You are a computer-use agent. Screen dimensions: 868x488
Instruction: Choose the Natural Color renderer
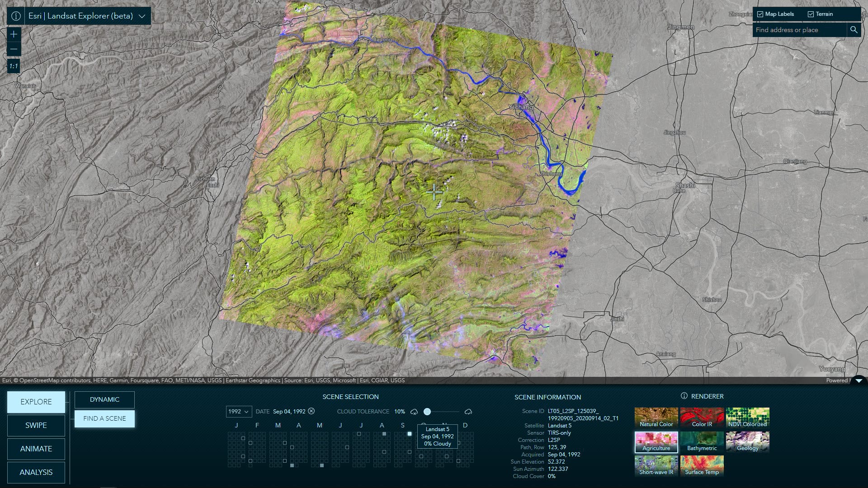pos(656,418)
